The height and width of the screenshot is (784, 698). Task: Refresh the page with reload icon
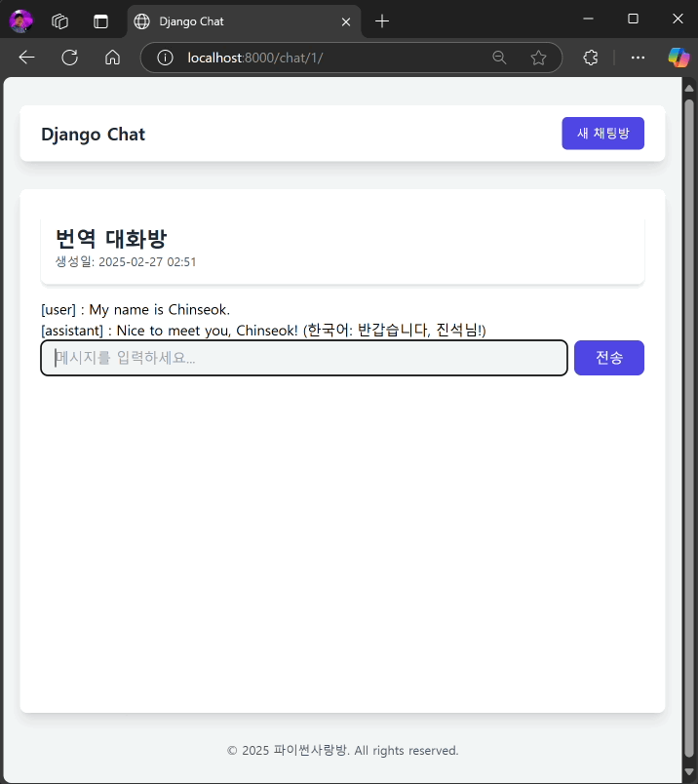(x=69, y=58)
